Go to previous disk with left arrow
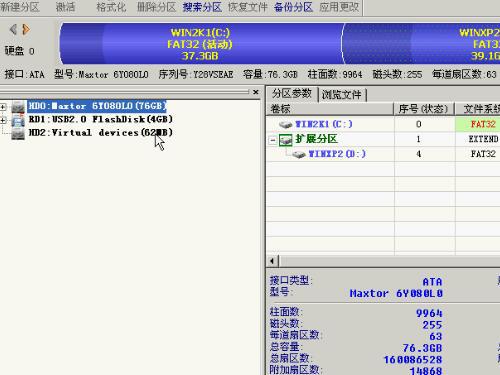 click(x=13, y=29)
